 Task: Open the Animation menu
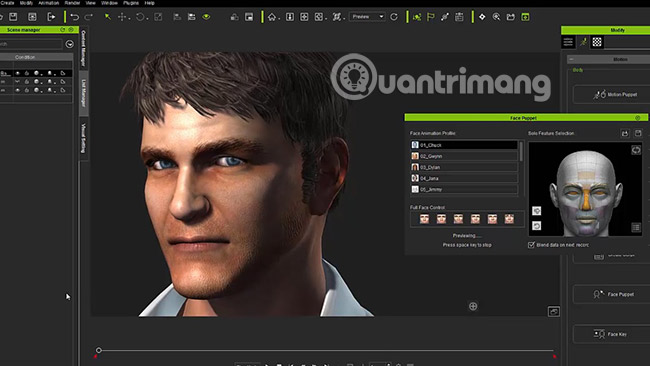[x=49, y=3]
